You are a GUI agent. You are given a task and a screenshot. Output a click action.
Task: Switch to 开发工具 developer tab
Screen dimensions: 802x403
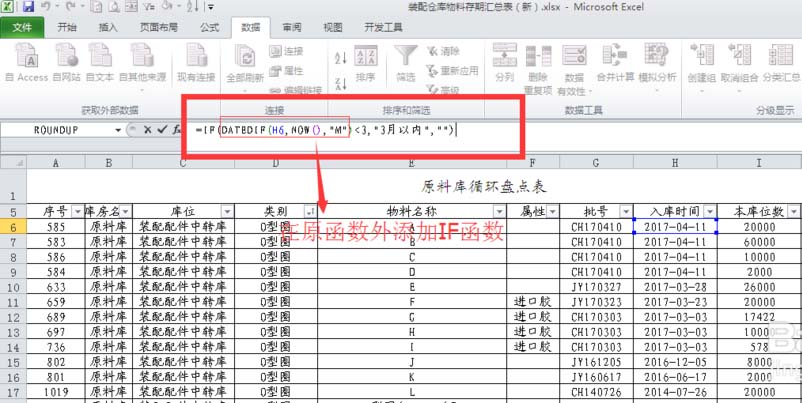(384, 28)
